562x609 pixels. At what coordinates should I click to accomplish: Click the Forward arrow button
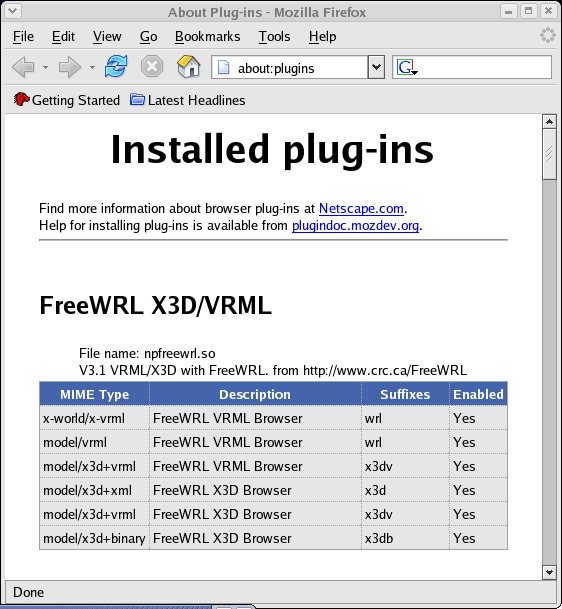[x=69, y=67]
